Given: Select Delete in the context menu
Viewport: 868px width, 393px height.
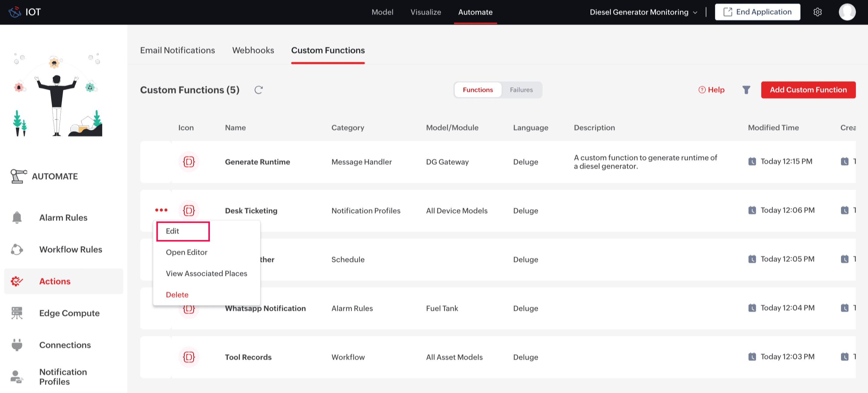Looking at the screenshot, I should click(x=177, y=294).
